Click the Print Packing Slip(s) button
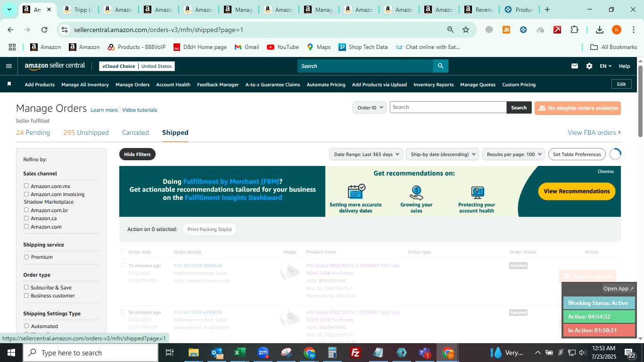This screenshot has width=644, height=362. click(x=209, y=229)
